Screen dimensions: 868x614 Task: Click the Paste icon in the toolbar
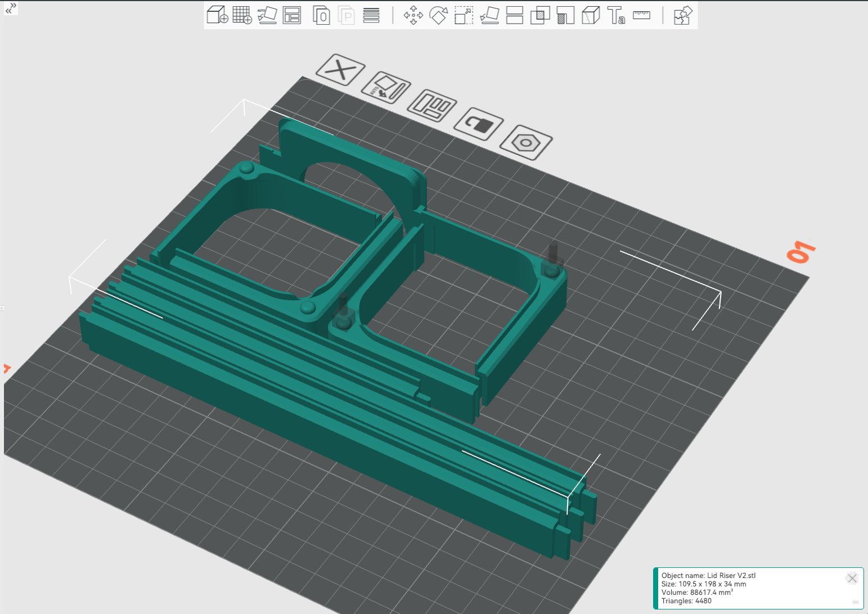(346, 15)
